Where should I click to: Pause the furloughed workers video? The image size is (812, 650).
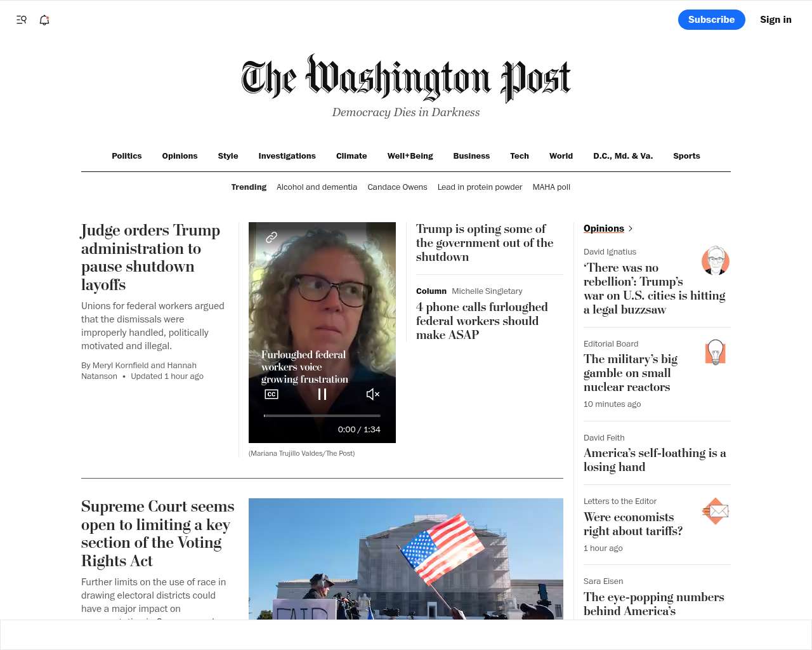click(x=322, y=394)
